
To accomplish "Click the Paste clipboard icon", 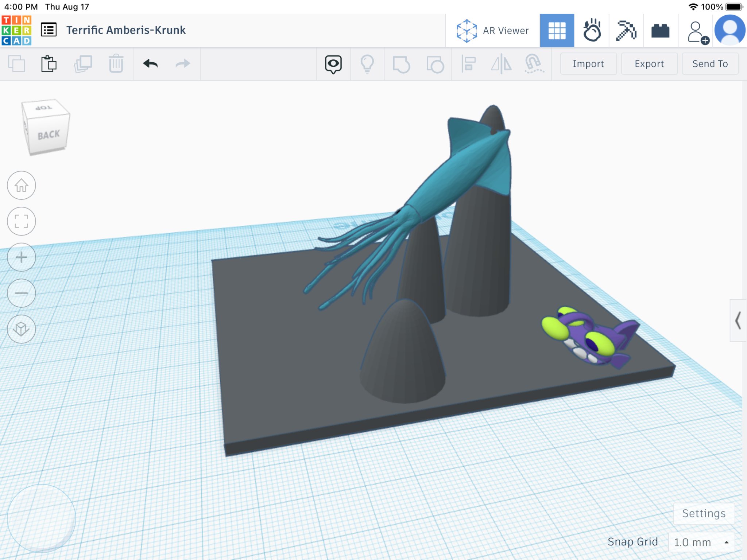I will pos(49,64).
